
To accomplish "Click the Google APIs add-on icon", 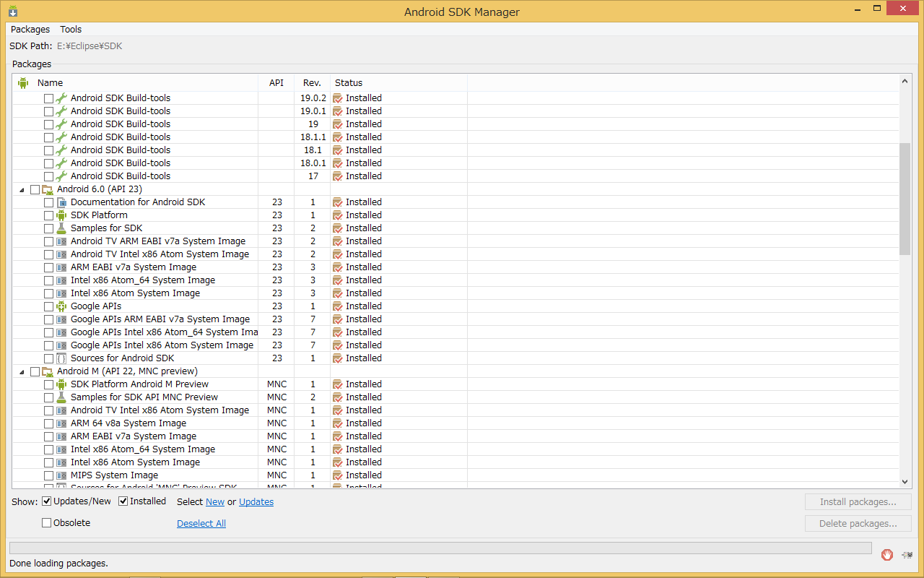I will [61, 306].
